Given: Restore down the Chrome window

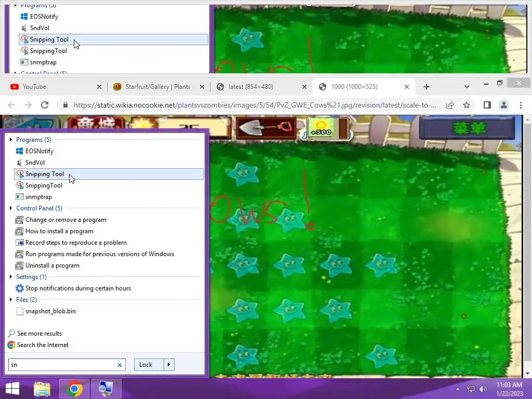Looking at the screenshot, I should tap(499, 83).
